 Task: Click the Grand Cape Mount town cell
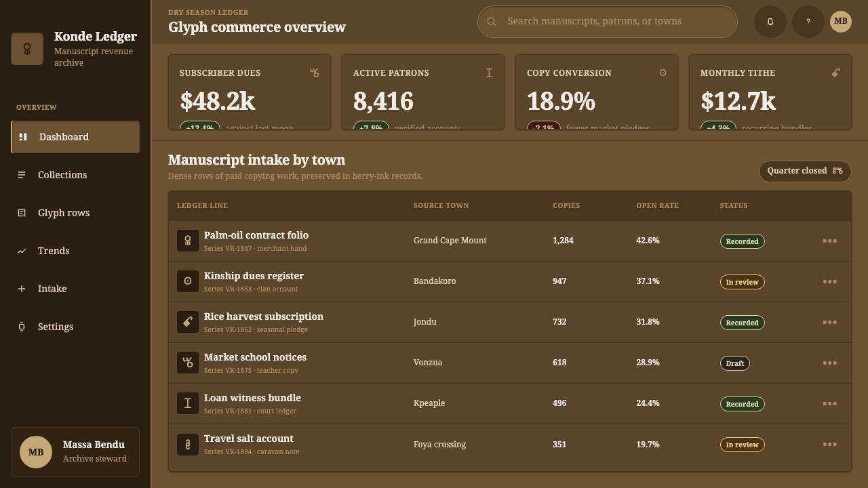(450, 241)
